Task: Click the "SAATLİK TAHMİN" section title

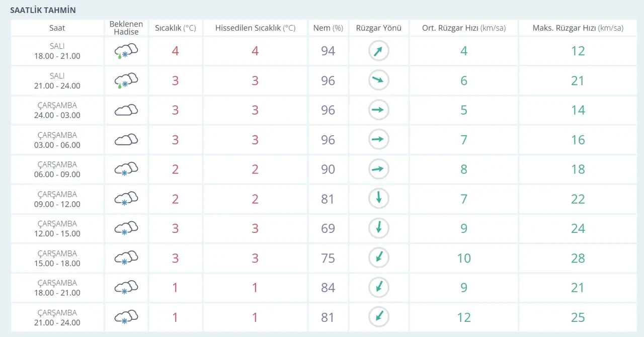Action: pos(43,10)
